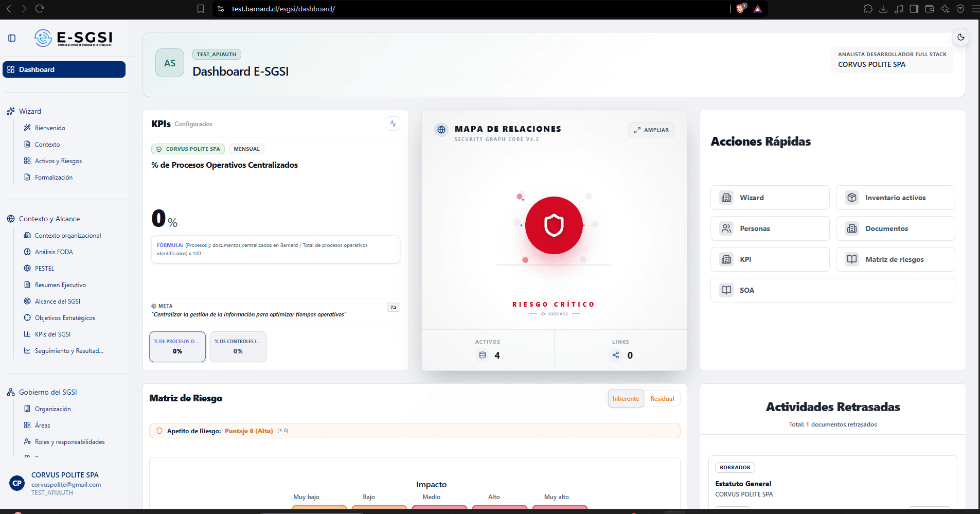Open the Dashboard menu item
Viewport: 980px width, 514px height.
click(64, 69)
